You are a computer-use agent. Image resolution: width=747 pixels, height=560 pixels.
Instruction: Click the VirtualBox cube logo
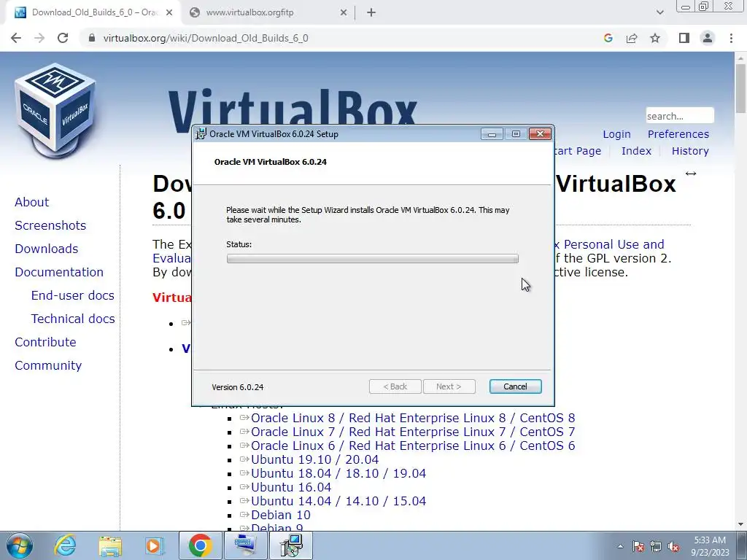click(55, 111)
